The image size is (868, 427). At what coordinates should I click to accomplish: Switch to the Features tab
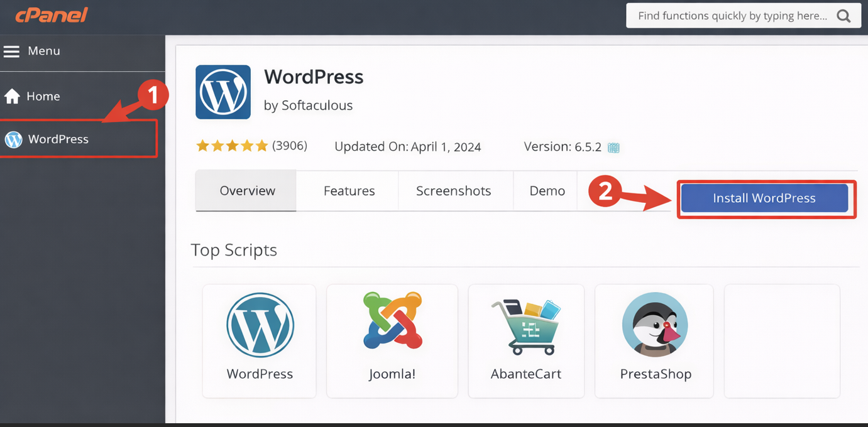click(x=349, y=191)
